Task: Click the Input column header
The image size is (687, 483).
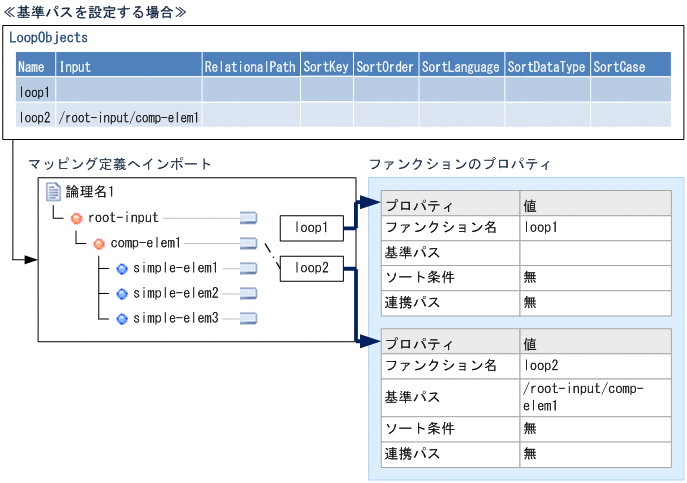Action: 75,67
